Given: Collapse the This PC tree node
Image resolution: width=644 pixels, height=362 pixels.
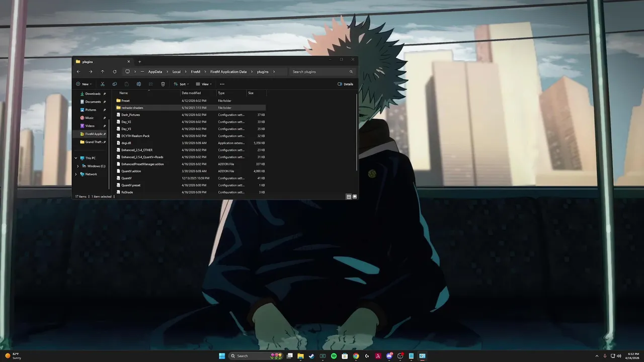Looking at the screenshot, I should click(x=76, y=158).
